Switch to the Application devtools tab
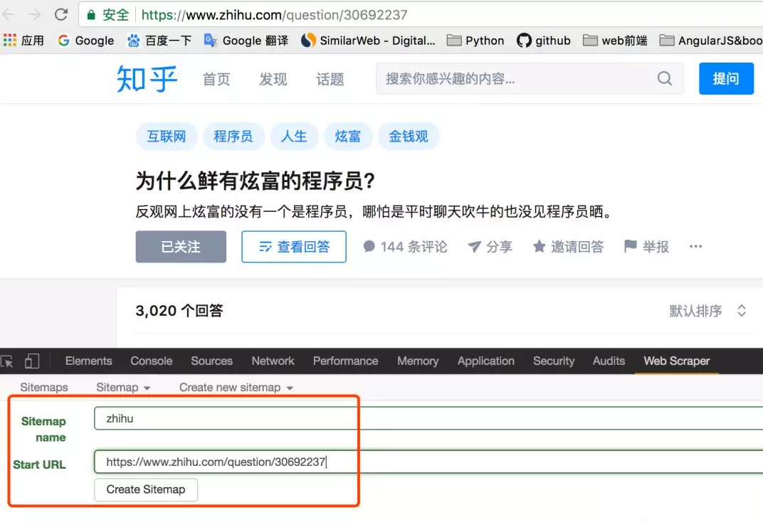 [486, 361]
